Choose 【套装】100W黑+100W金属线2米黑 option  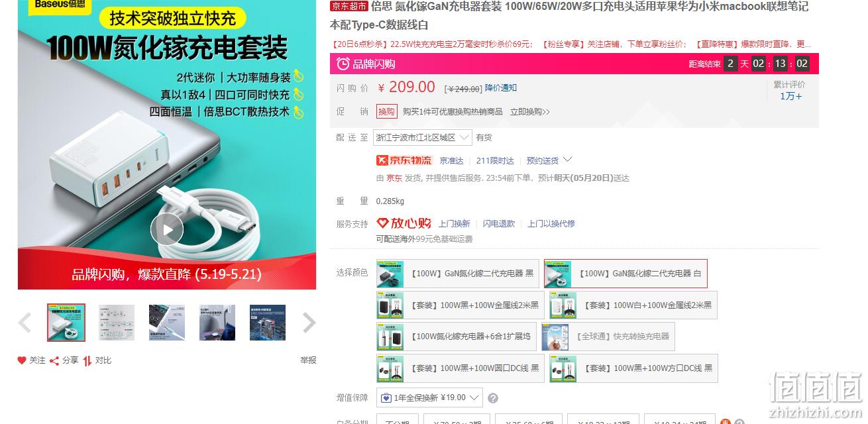(x=460, y=305)
